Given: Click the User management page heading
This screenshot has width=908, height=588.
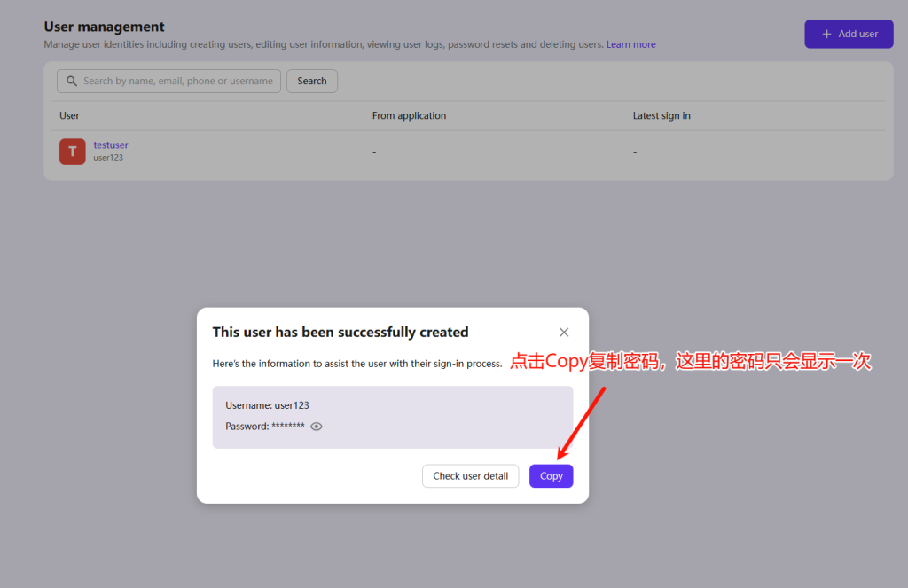Looking at the screenshot, I should click(104, 27).
